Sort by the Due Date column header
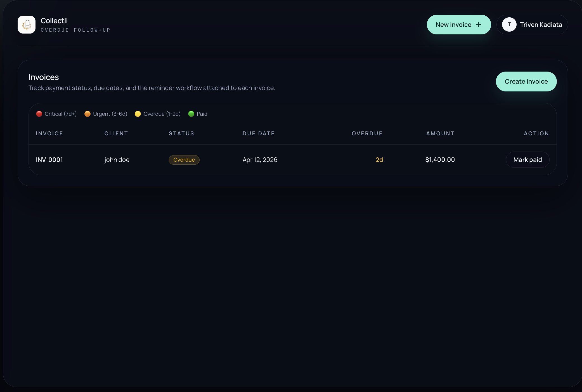This screenshot has height=392, width=582. (259, 133)
